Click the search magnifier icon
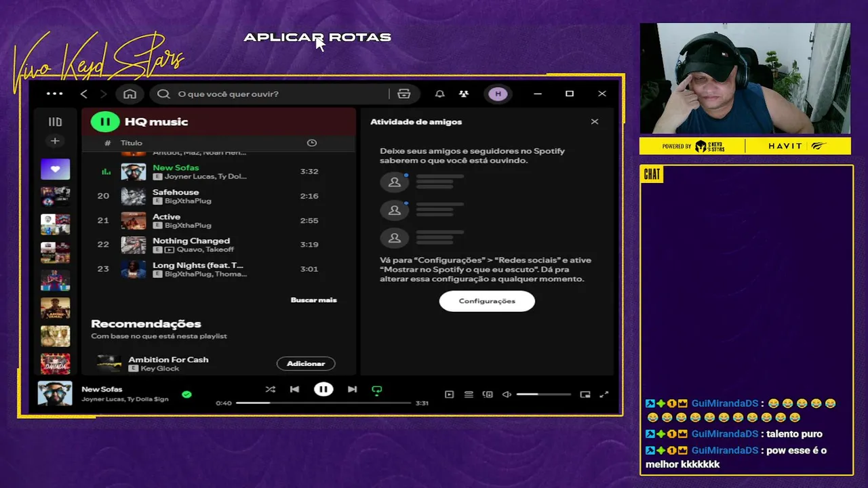 click(x=163, y=94)
